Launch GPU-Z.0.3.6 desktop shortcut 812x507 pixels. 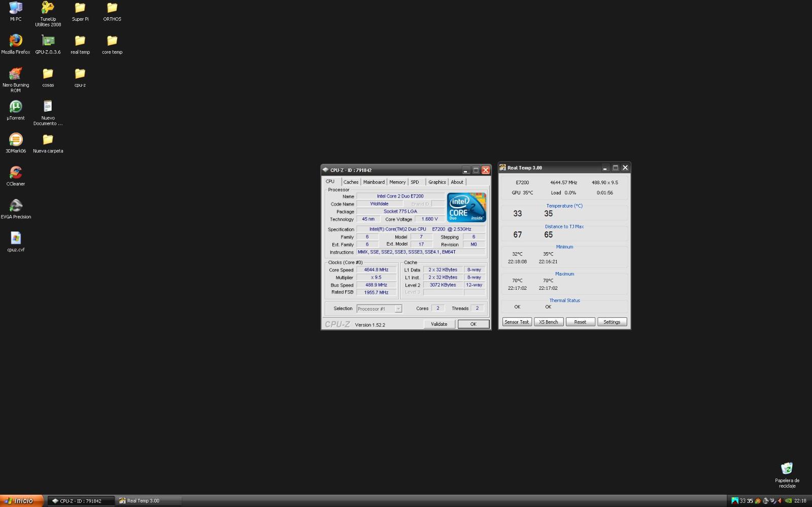point(48,44)
